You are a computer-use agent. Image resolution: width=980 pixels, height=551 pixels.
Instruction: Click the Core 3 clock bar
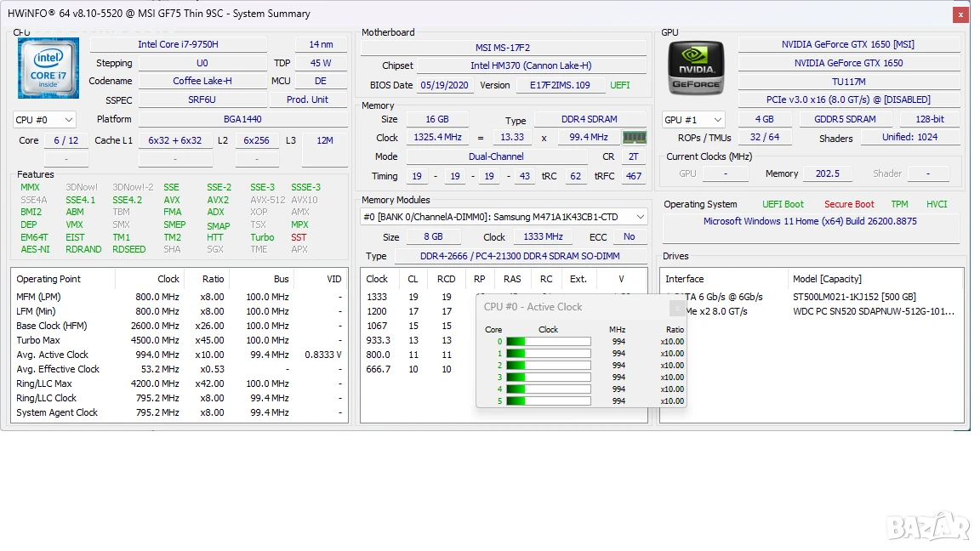click(x=548, y=378)
